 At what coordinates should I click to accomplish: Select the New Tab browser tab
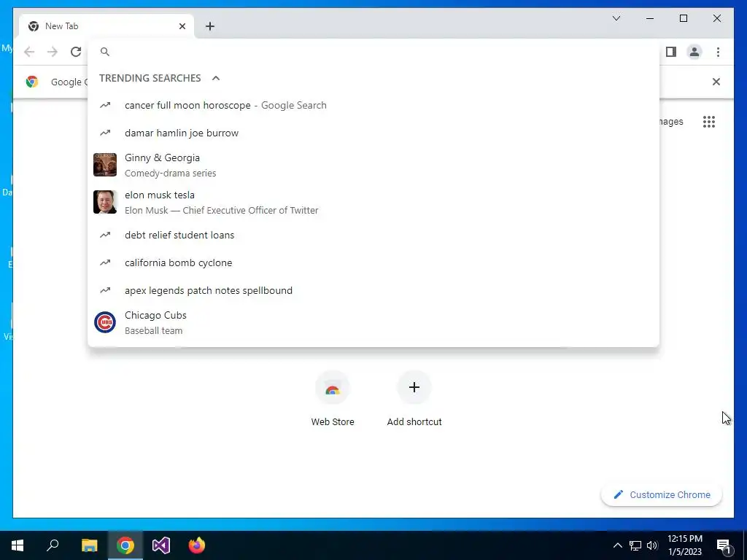click(107, 26)
